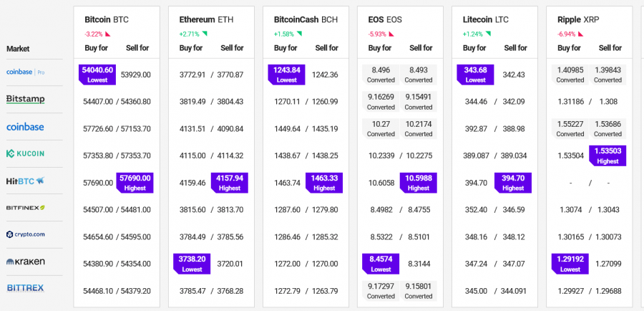Click Bitstamp EOS converted sell 9.15491
644x311 pixels.
tap(419, 102)
